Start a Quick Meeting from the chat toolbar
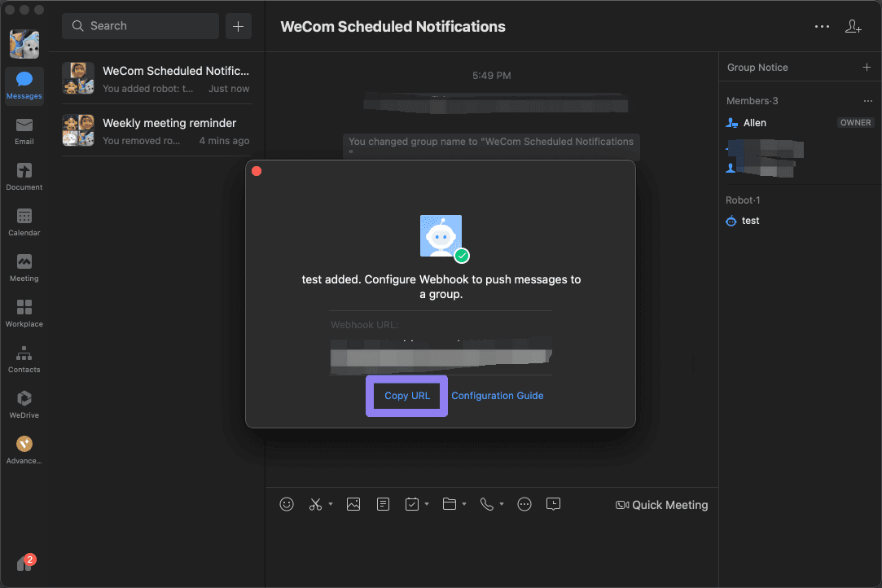This screenshot has height=588, width=882. (661, 504)
